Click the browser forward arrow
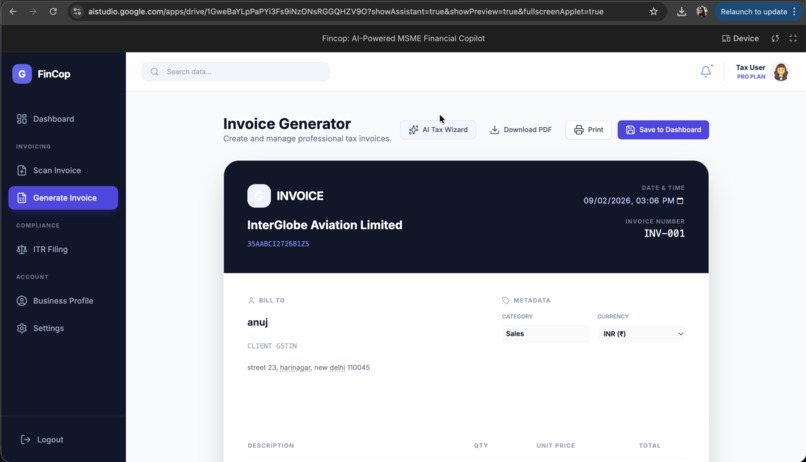The image size is (806, 462). 33,11
